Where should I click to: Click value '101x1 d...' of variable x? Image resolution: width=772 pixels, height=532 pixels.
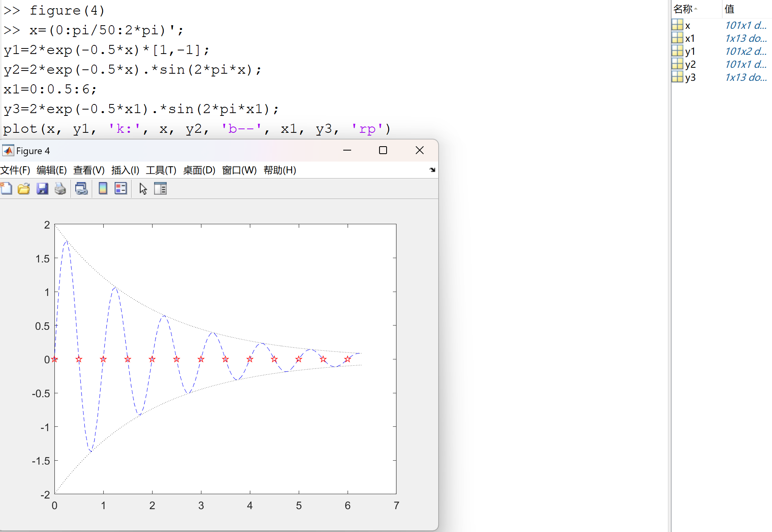[746, 25]
